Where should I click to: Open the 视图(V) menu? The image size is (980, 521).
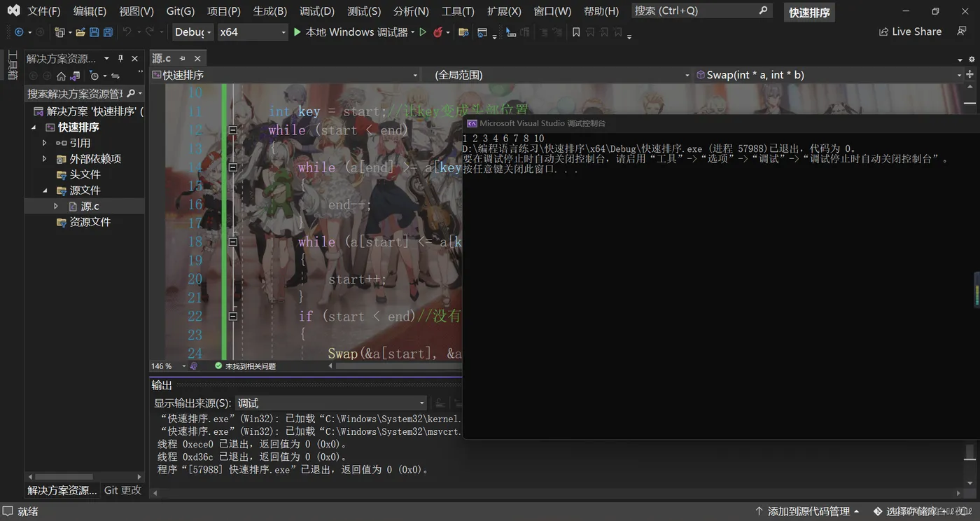pos(136,11)
